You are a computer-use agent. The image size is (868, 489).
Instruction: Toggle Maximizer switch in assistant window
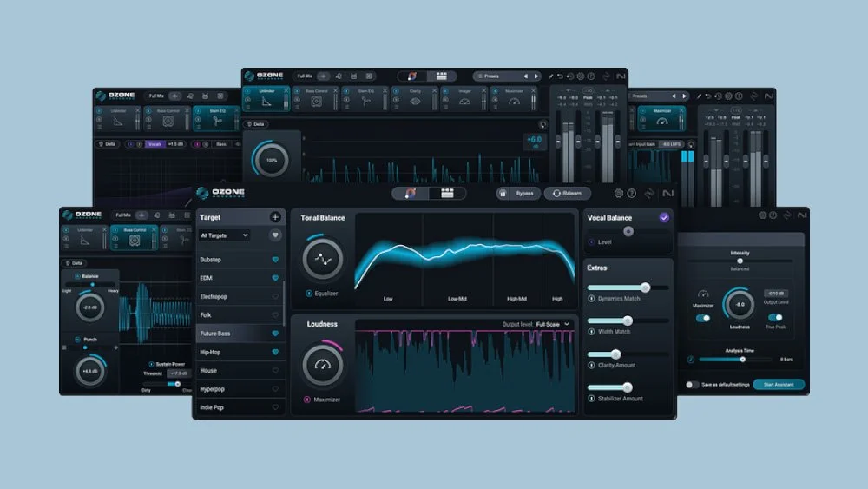tap(703, 319)
